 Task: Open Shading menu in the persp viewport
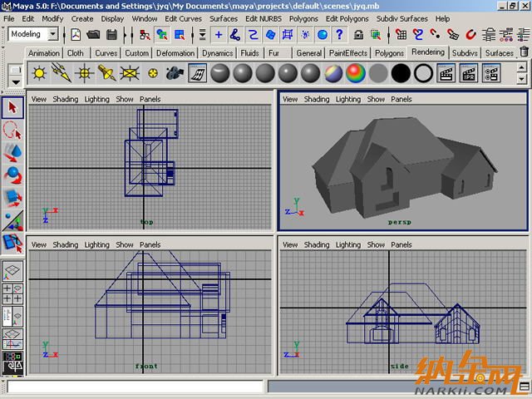coord(316,99)
